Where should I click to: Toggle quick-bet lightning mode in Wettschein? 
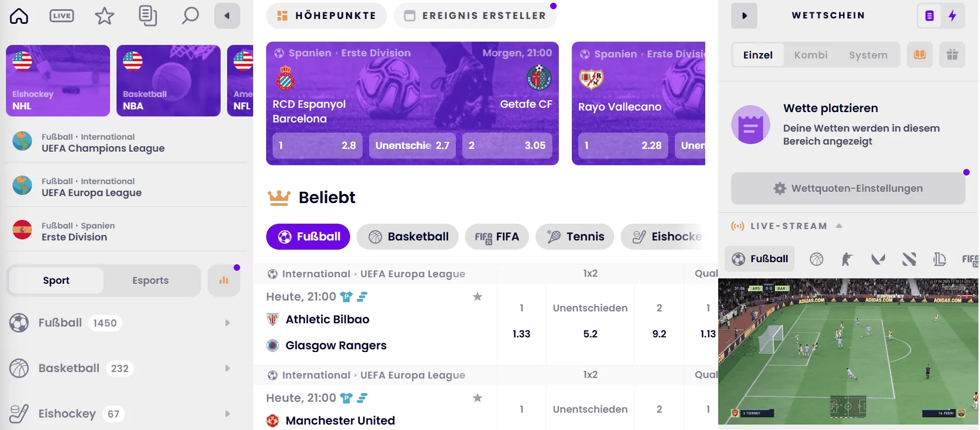pos(952,16)
